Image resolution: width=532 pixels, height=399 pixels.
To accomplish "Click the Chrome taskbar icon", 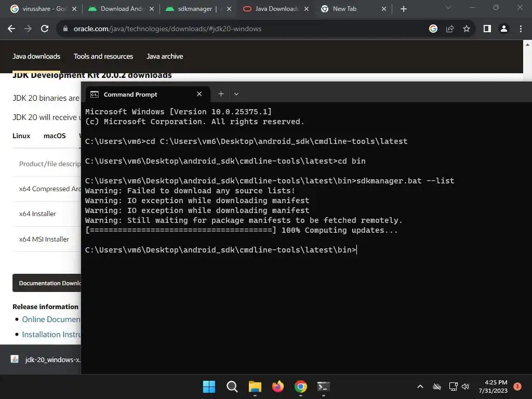I will pyautogui.click(x=301, y=387).
